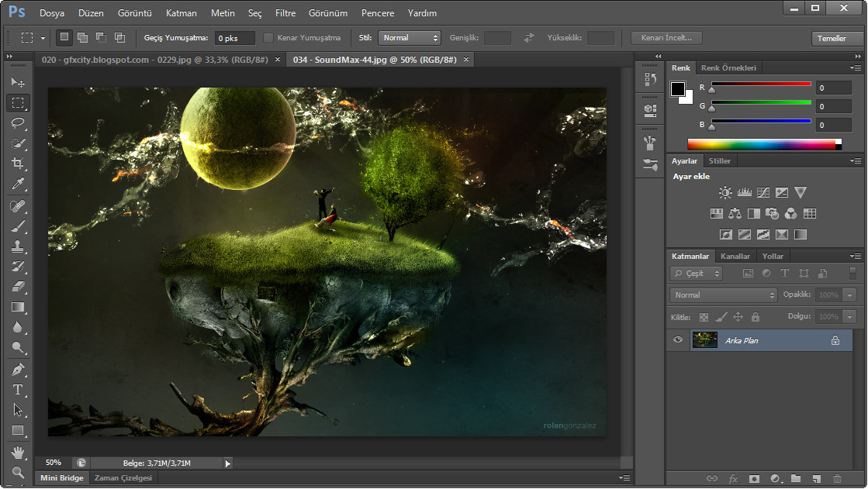Select the Lasso tool

(x=18, y=122)
